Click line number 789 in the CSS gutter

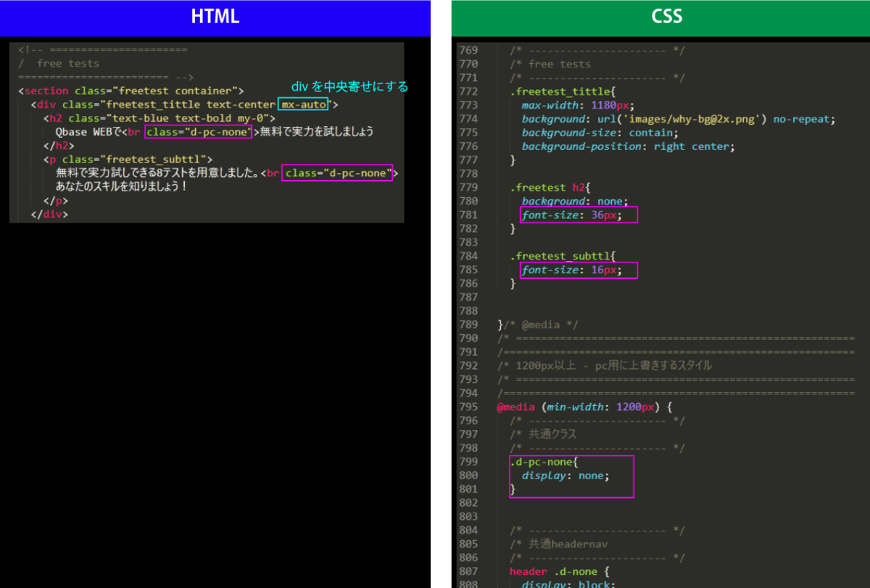tap(469, 324)
